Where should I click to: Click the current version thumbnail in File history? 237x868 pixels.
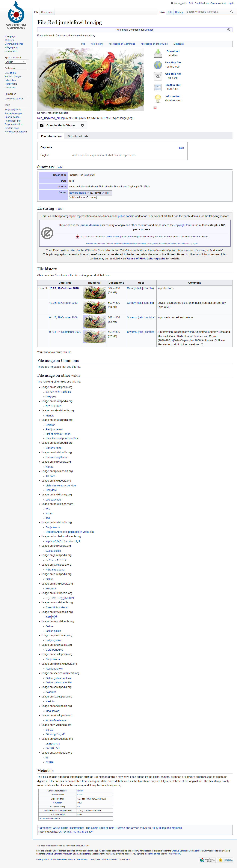point(94,292)
